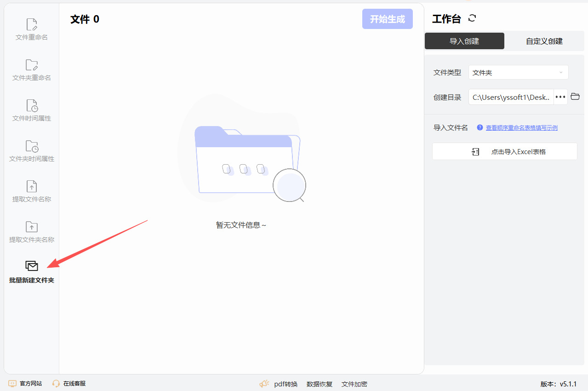Open the pdf转换 link in the footer
The height and width of the screenshot is (391, 588).
[286, 384]
